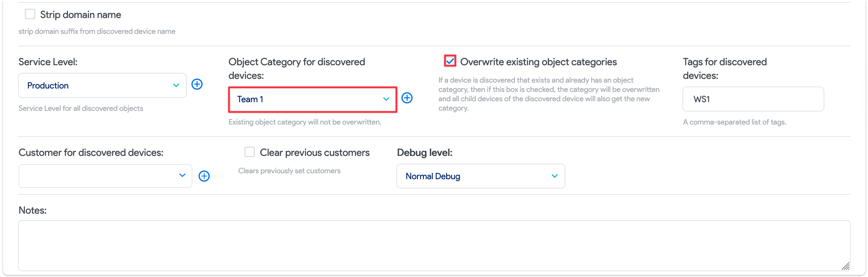Click the chevron on the Production dropdown
This screenshot has width=868, height=277.
pos(176,85)
